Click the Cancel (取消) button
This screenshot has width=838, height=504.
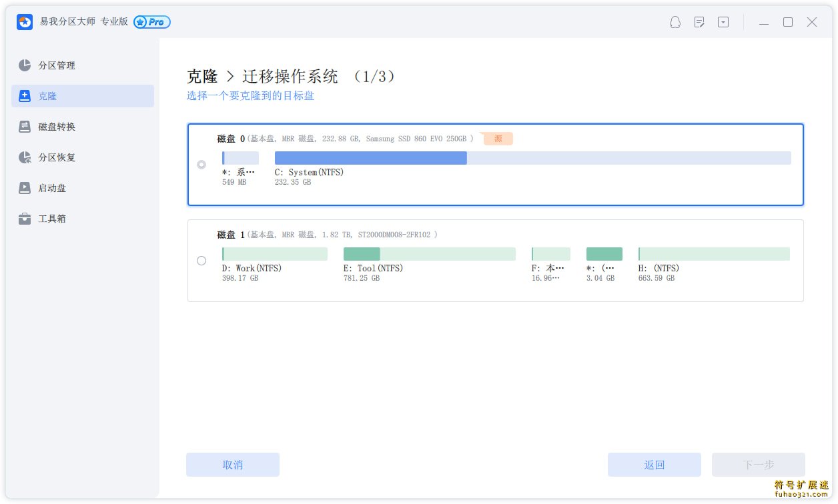pyautogui.click(x=233, y=465)
